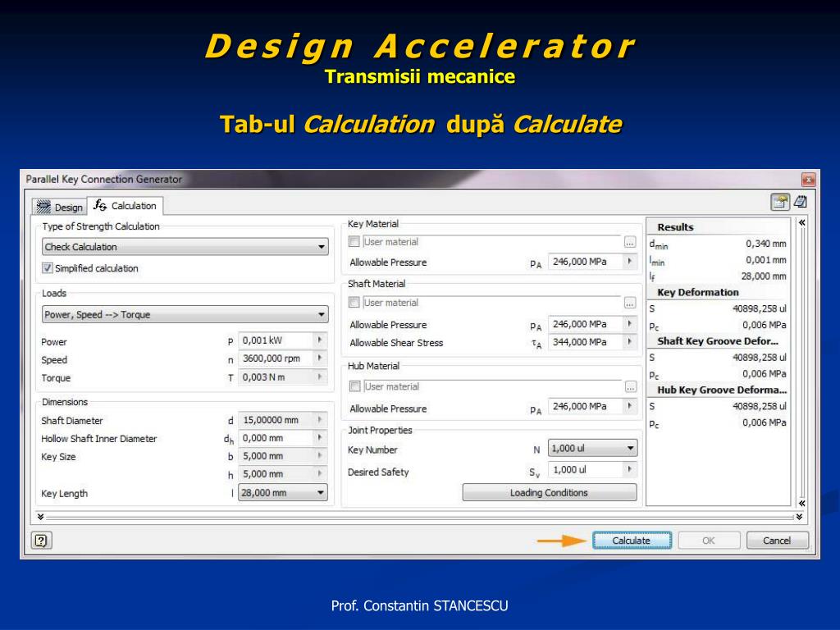This screenshot has width=840, height=630.
Task: Click the Power value field
Action: 276,340
